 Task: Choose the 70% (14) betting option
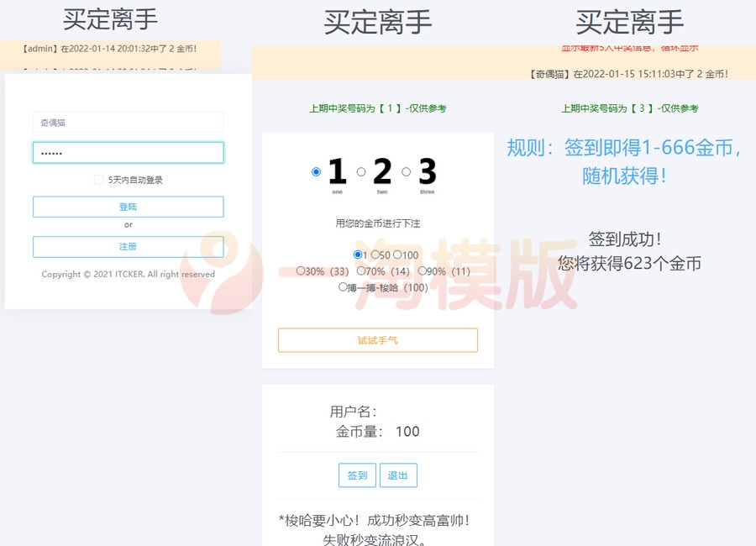[x=360, y=270]
